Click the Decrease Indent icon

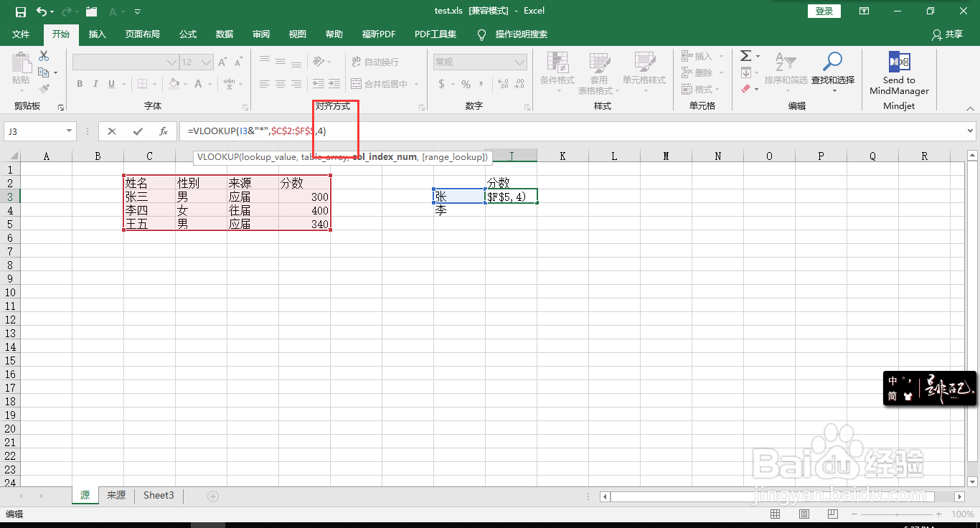pyautogui.click(x=318, y=84)
